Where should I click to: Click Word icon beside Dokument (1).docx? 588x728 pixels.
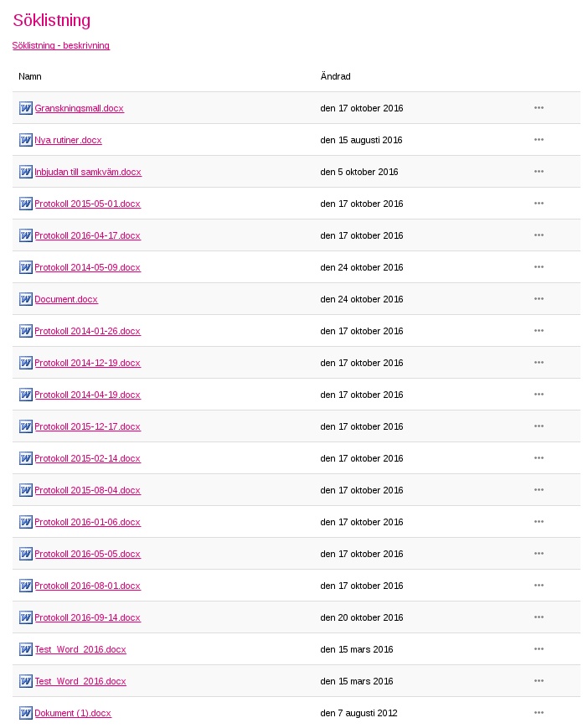(25, 713)
